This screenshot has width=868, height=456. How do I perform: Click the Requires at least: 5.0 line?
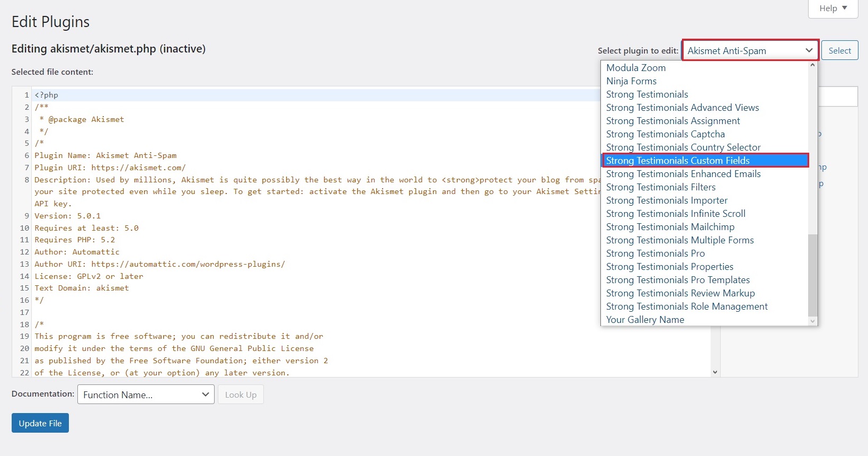tap(86, 228)
